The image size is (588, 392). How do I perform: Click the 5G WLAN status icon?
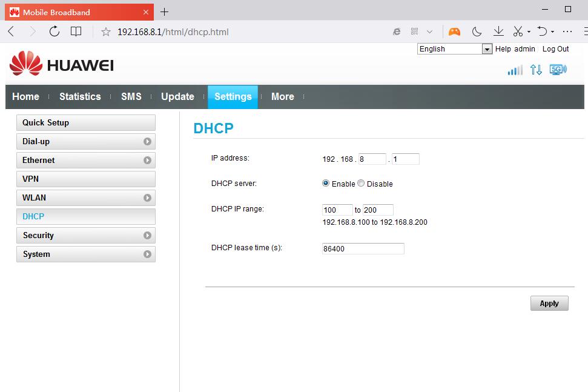(558, 70)
